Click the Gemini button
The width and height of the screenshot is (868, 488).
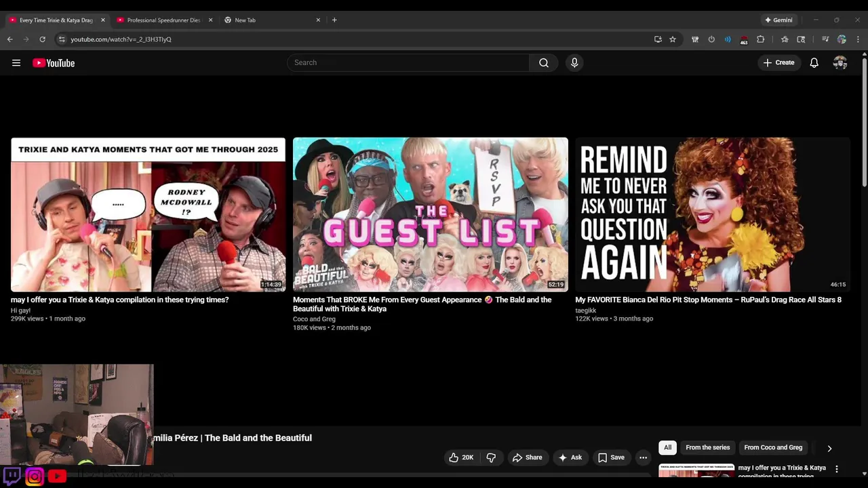tap(778, 20)
